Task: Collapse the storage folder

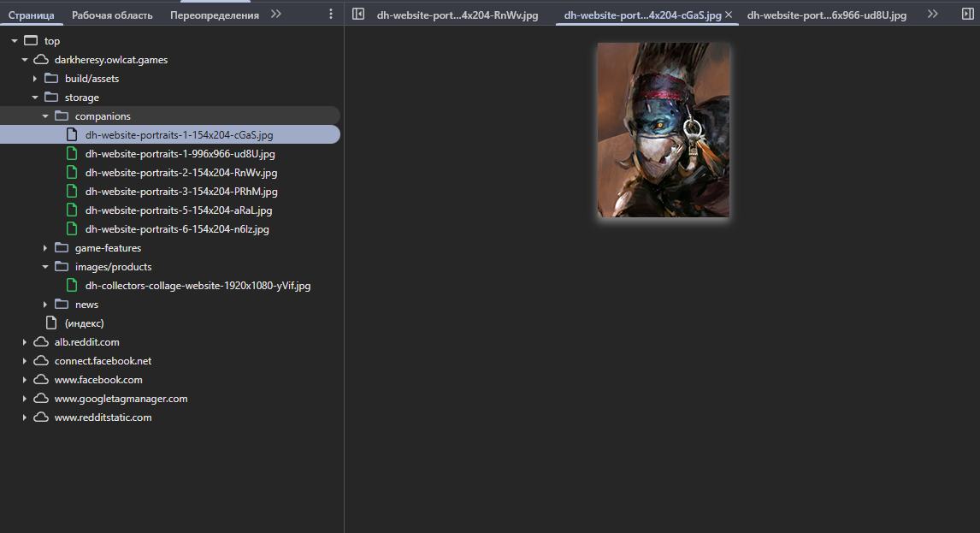Action: click(35, 98)
